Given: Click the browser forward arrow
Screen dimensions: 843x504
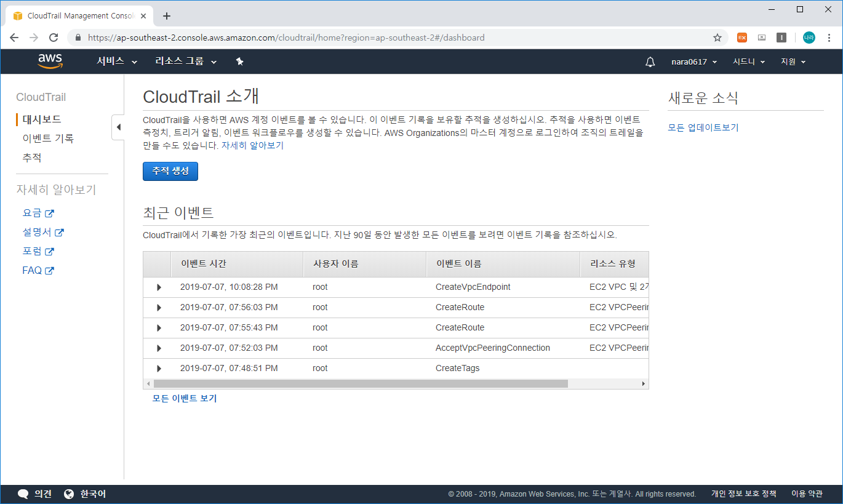Looking at the screenshot, I should coord(34,38).
